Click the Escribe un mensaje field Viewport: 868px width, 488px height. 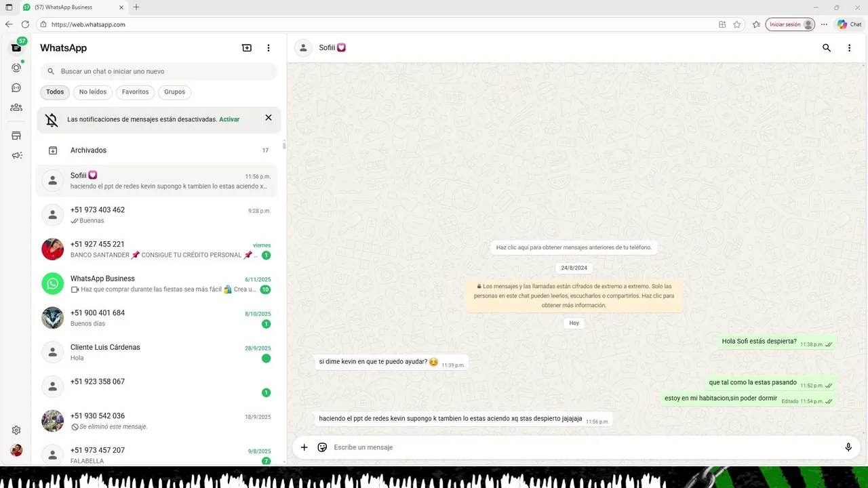pos(583,447)
